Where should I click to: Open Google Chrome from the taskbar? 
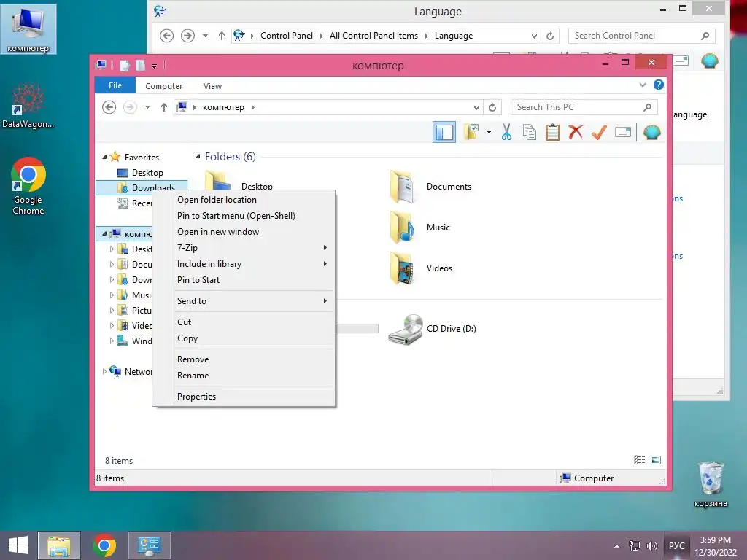tap(104, 545)
